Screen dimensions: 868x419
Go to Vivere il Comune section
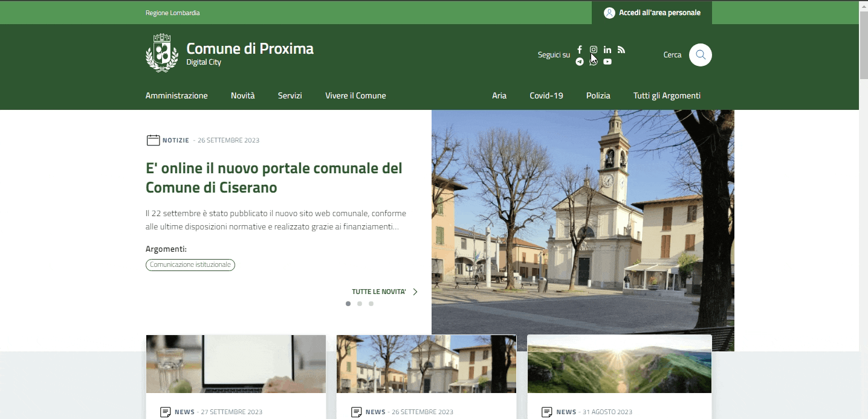355,95
